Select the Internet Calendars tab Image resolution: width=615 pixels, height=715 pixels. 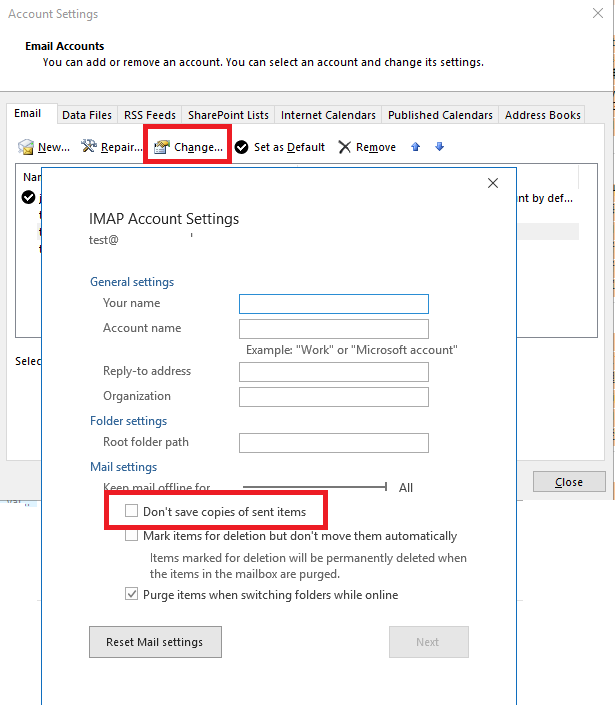point(328,115)
